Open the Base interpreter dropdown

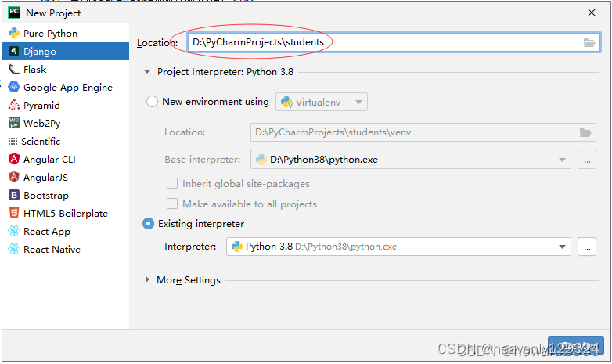click(x=411, y=160)
